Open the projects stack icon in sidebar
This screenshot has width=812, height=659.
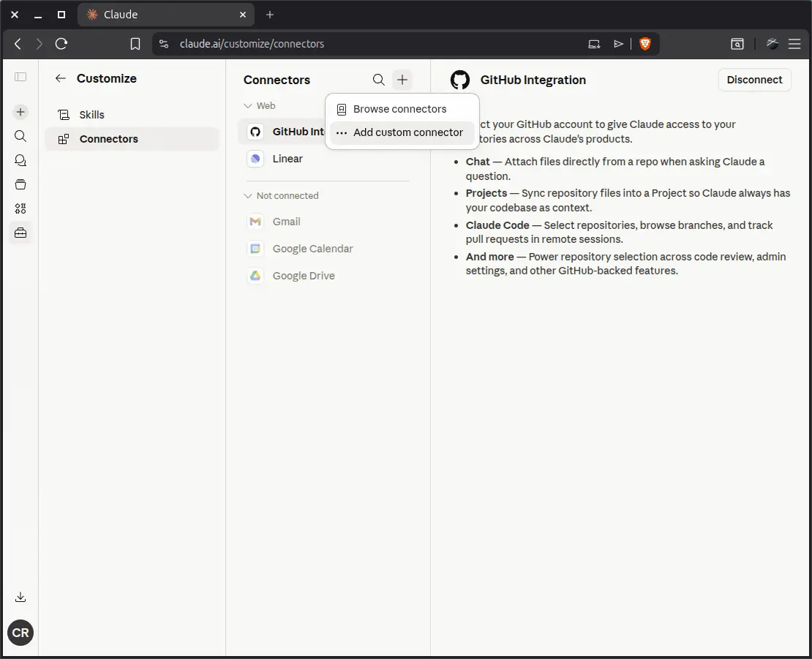tap(20, 184)
